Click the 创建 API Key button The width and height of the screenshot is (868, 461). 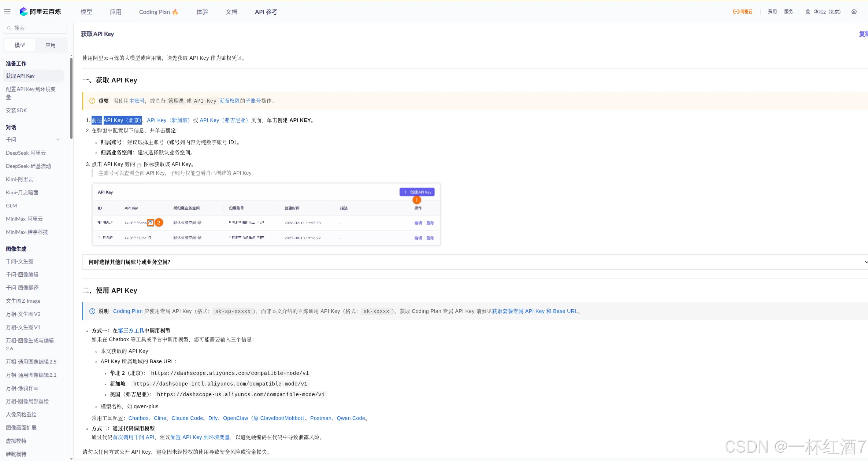[x=417, y=192]
